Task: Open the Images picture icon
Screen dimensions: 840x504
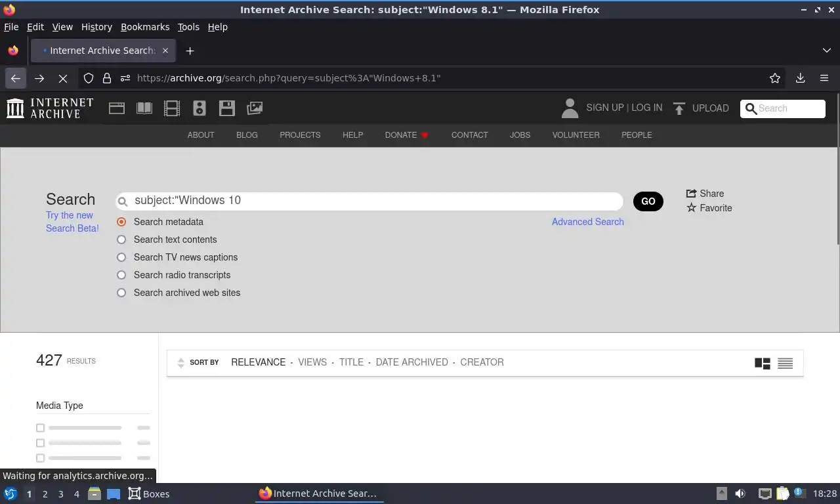Action: pyautogui.click(x=255, y=108)
